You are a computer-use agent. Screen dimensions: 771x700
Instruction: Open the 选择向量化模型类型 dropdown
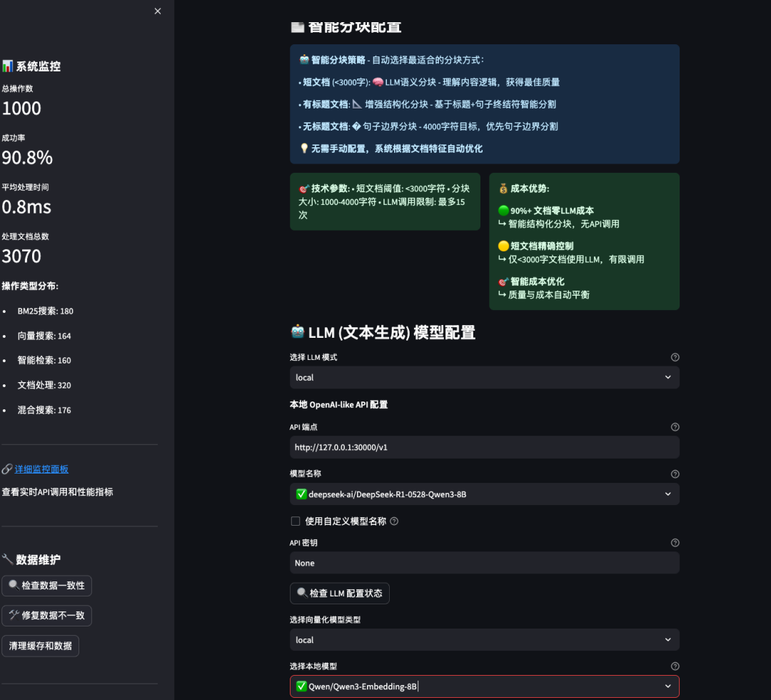point(485,639)
